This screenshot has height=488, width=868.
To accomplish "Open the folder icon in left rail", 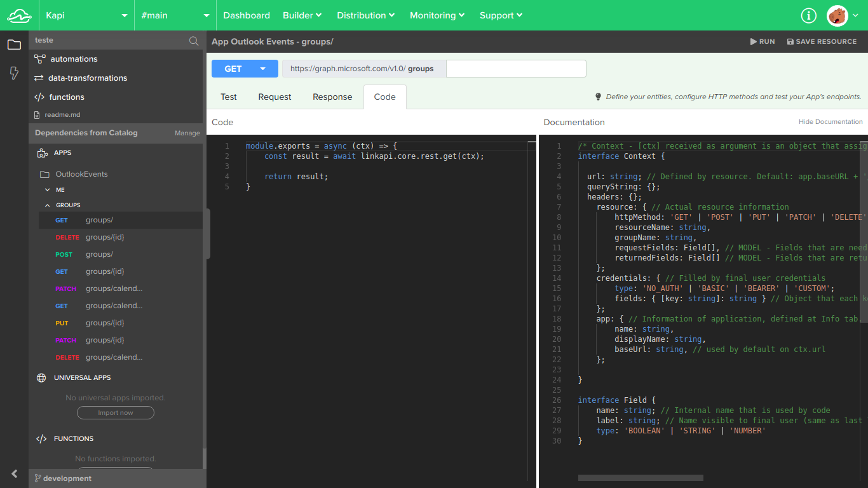I will pos(14,44).
